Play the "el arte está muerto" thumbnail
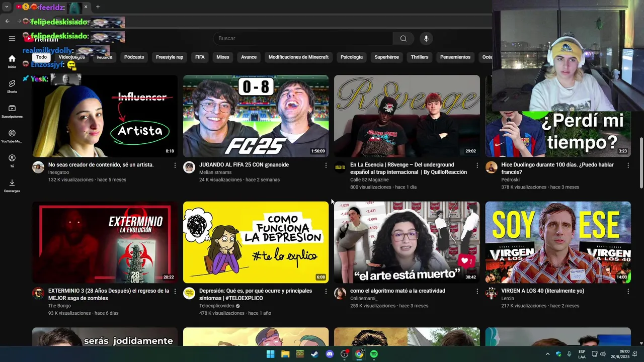The image size is (644, 362). [407, 242]
